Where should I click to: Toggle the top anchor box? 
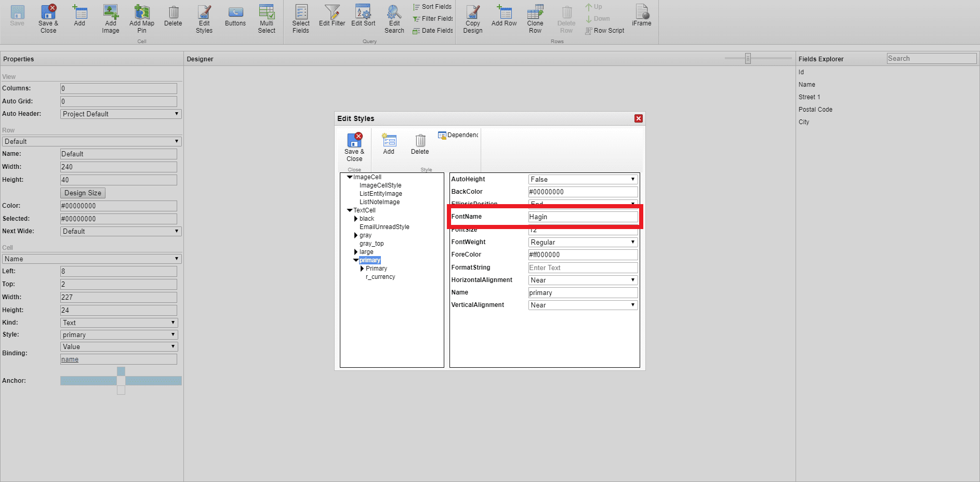coord(121,371)
